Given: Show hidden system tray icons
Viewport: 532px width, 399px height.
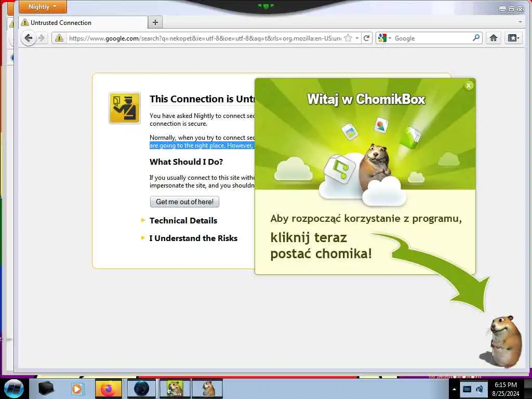Looking at the screenshot, I should [454, 389].
